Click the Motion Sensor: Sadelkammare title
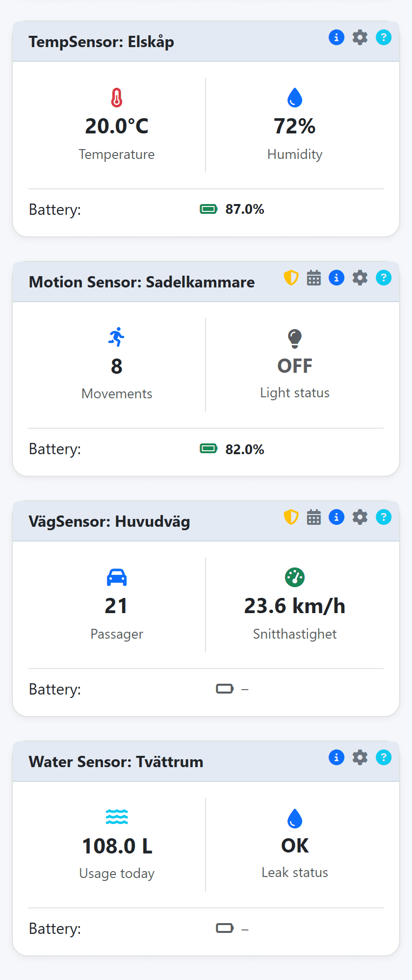This screenshot has width=412, height=980. click(x=142, y=282)
